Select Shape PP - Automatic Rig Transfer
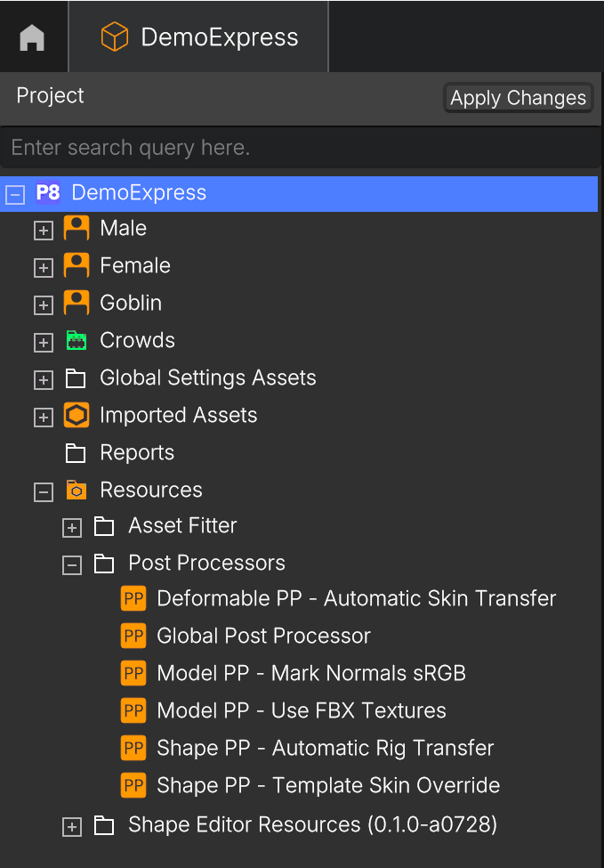 [326, 748]
